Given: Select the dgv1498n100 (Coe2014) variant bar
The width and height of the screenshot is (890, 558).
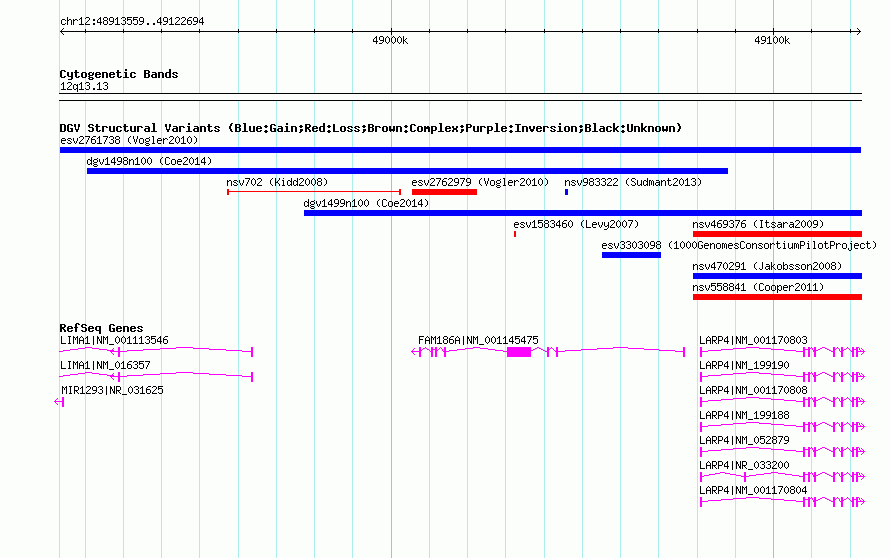Looking at the screenshot, I should click(x=407, y=171).
